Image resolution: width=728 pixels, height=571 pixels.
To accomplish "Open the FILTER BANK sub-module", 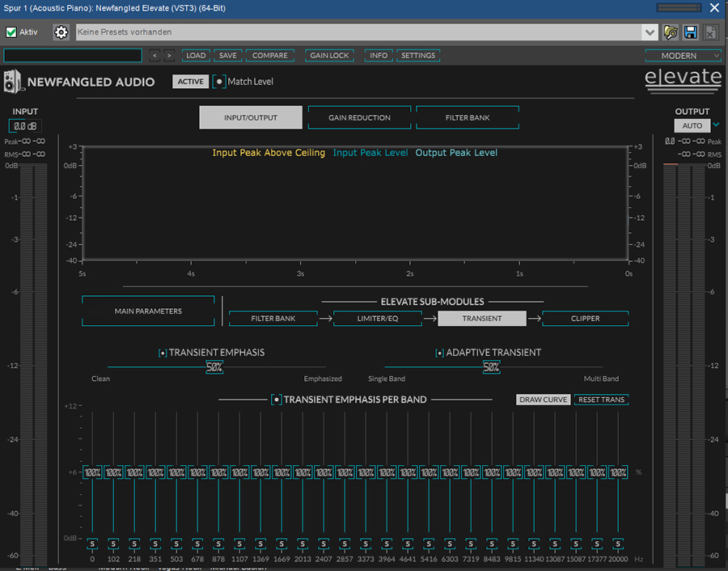I will click(273, 319).
